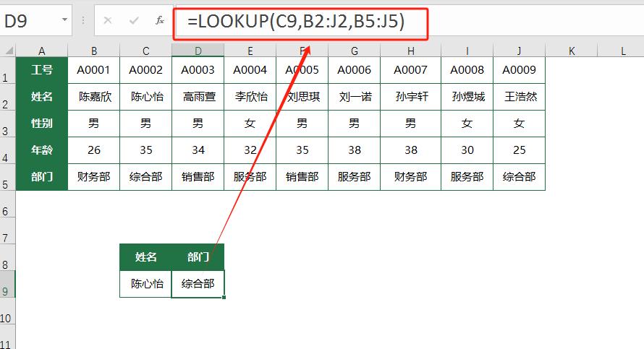Viewport: 644px width, 349px height.
Task: Select row 3 header
Action: (x=7, y=124)
